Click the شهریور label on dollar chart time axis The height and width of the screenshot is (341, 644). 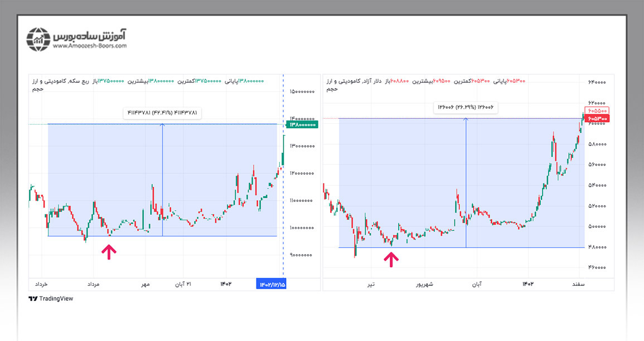click(x=425, y=284)
